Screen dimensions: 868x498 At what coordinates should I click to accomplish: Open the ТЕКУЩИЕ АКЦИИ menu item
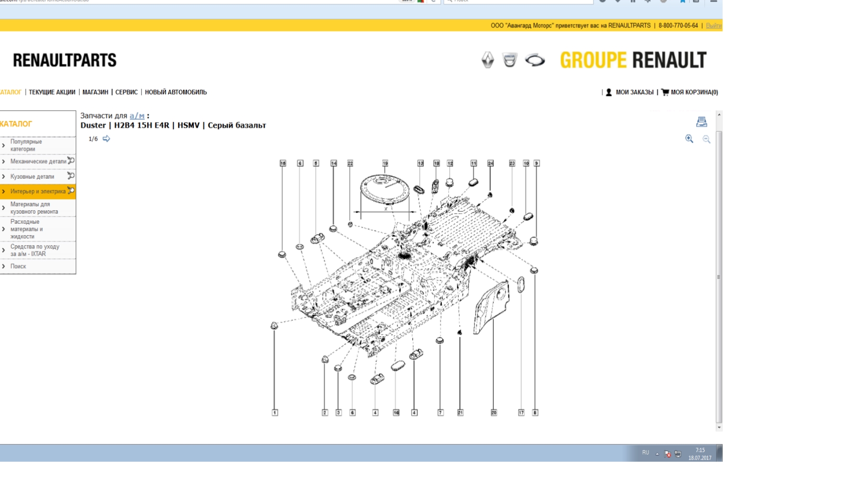point(52,92)
